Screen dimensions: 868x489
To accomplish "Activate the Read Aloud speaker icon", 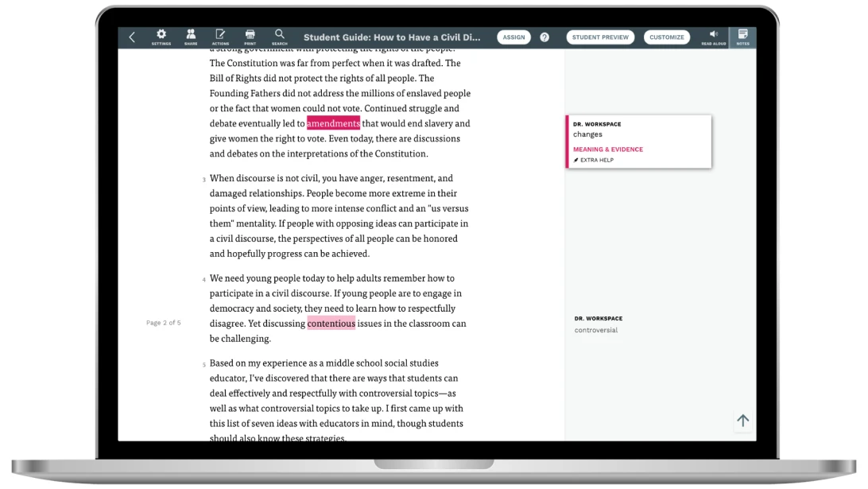I will click(x=714, y=37).
